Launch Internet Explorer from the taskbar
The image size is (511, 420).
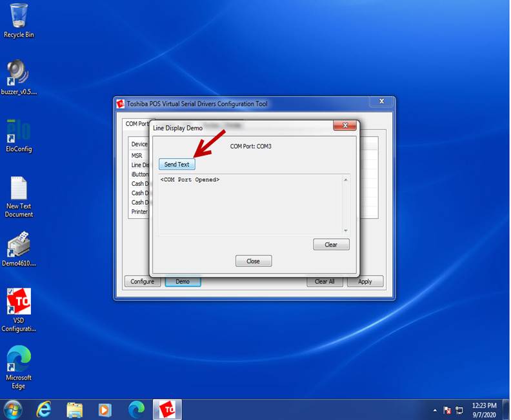44,409
